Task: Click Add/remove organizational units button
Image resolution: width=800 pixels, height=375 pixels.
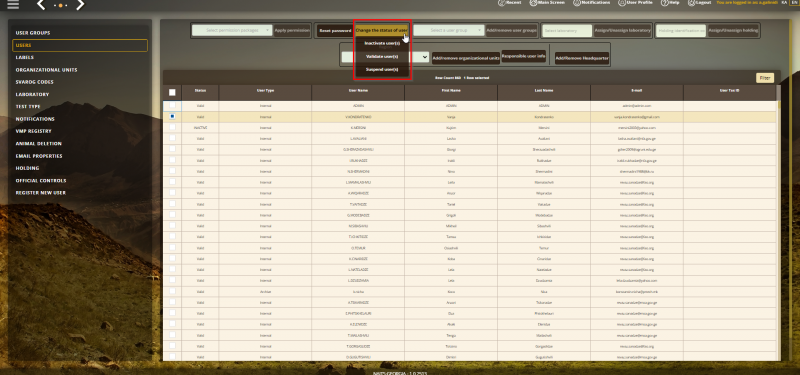Action: click(466, 58)
